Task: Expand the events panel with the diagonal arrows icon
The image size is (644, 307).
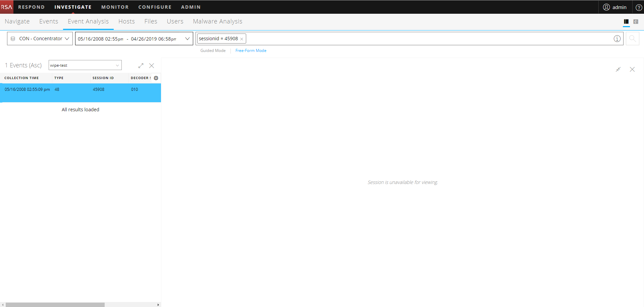Action: tap(141, 65)
